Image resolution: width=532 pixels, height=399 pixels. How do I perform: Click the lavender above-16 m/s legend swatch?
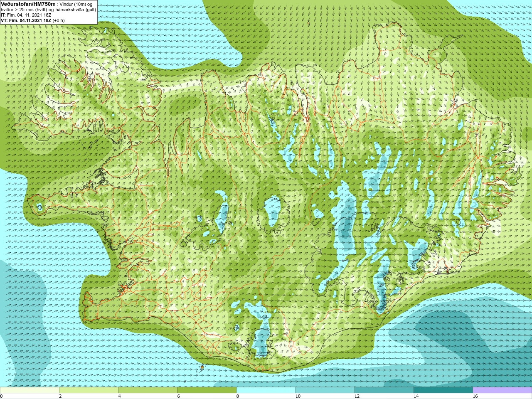point(502,390)
